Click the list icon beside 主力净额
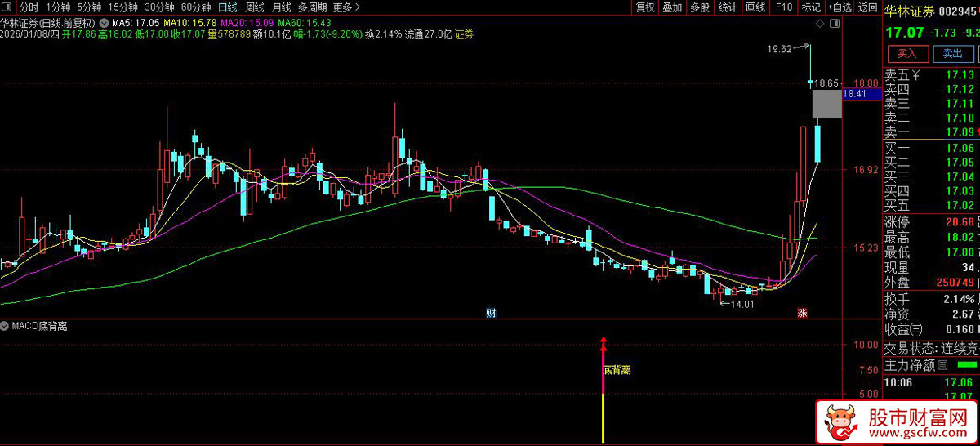The image size is (980, 446). (942, 364)
